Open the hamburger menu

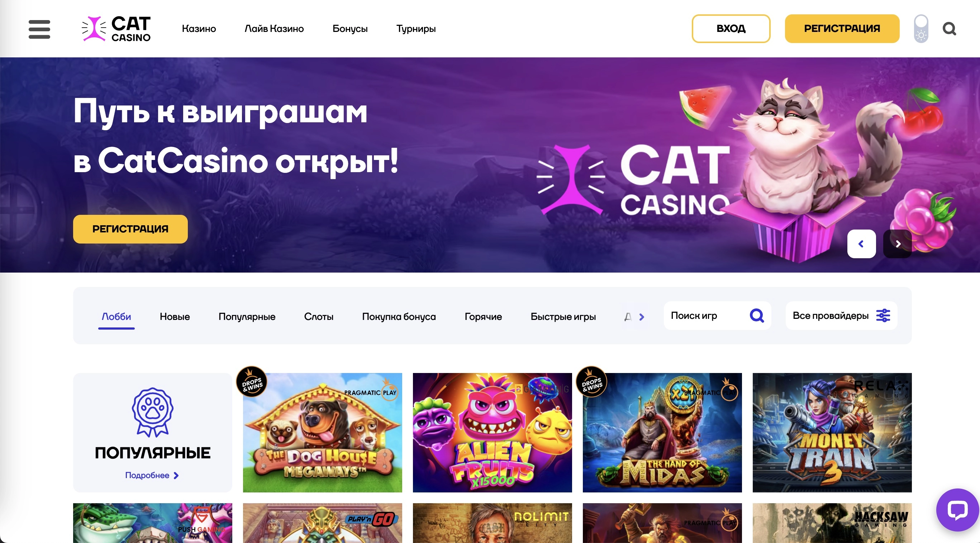[39, 29]
